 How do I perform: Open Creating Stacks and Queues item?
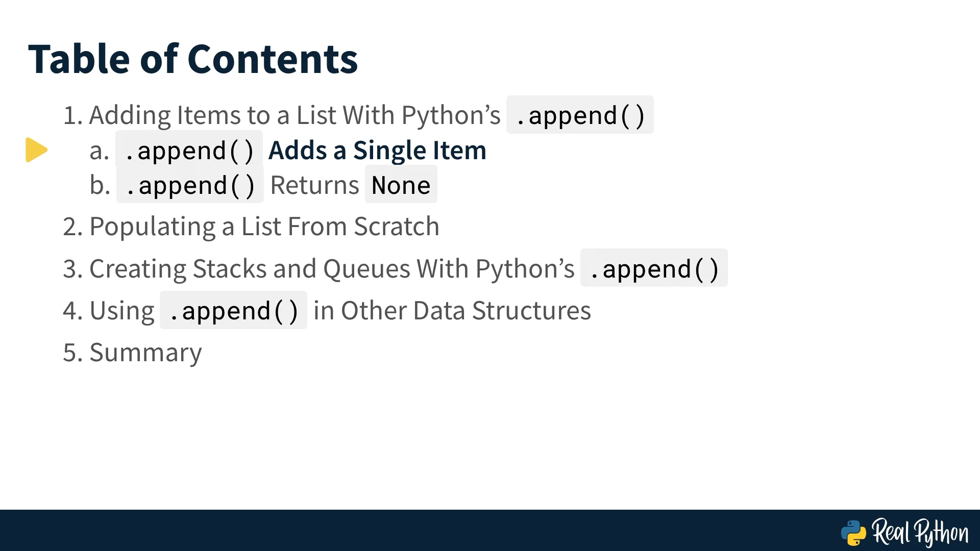point(395,268)
